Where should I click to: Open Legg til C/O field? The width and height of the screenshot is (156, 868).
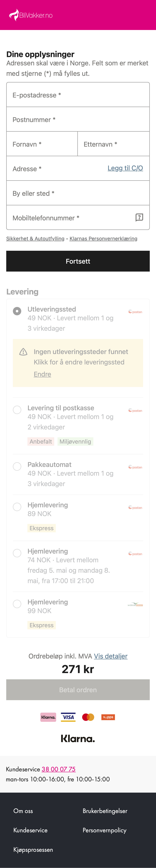125,168
